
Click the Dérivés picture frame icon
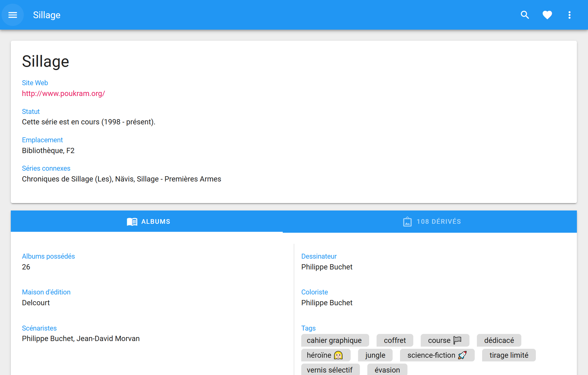(x=407, y=222)
